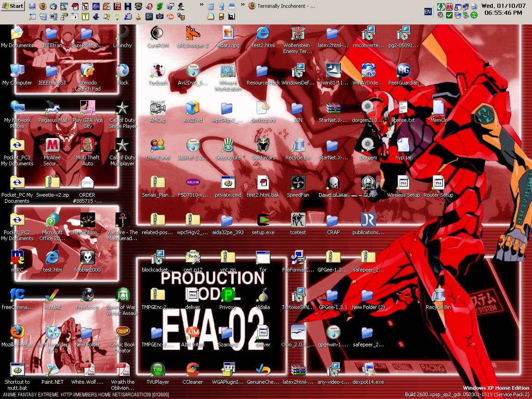The image size is (532, 399).
Task: Select the WinUAE desktop shortcut
Action: click(x=52, y=295)
